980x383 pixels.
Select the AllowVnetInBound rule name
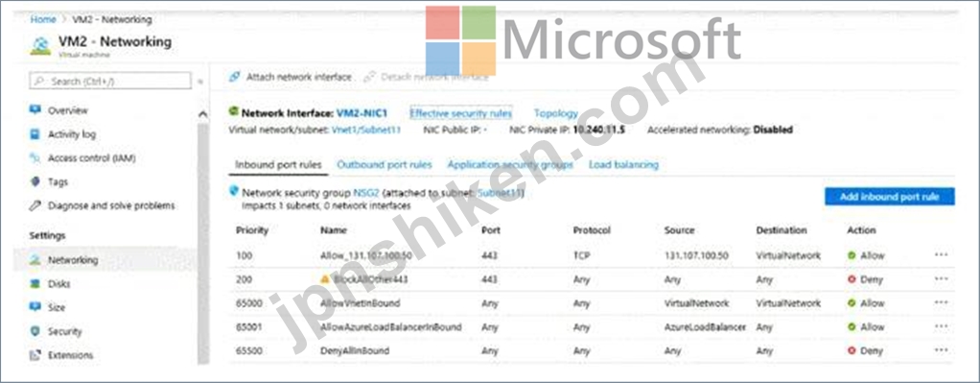click(360, 303)
